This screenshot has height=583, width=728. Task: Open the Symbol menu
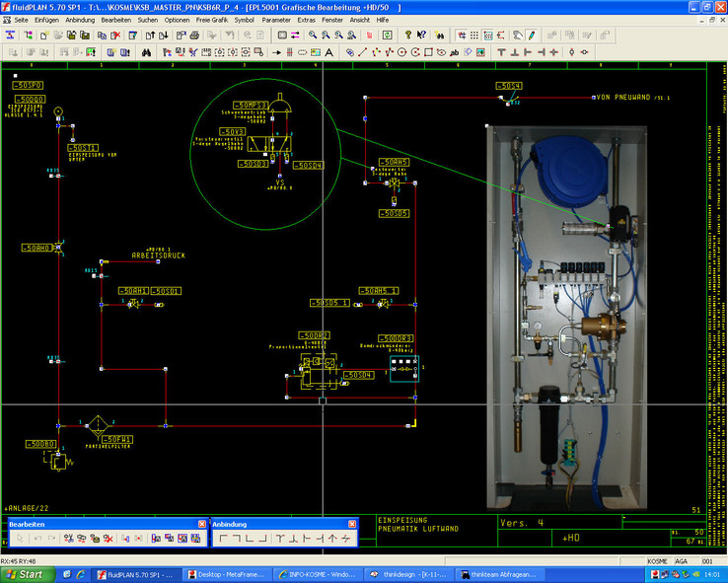click(244, 20)
